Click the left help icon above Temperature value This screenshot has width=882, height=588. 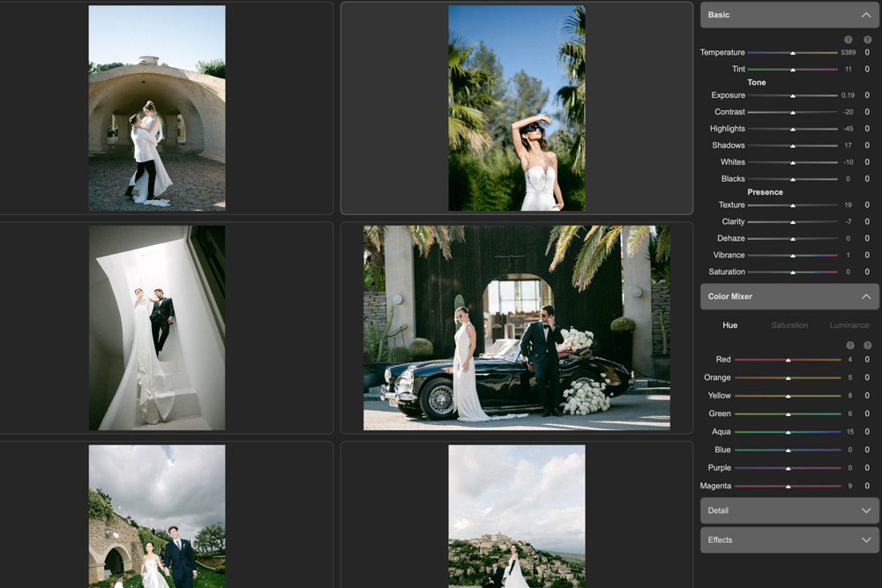tap(848, 40)
